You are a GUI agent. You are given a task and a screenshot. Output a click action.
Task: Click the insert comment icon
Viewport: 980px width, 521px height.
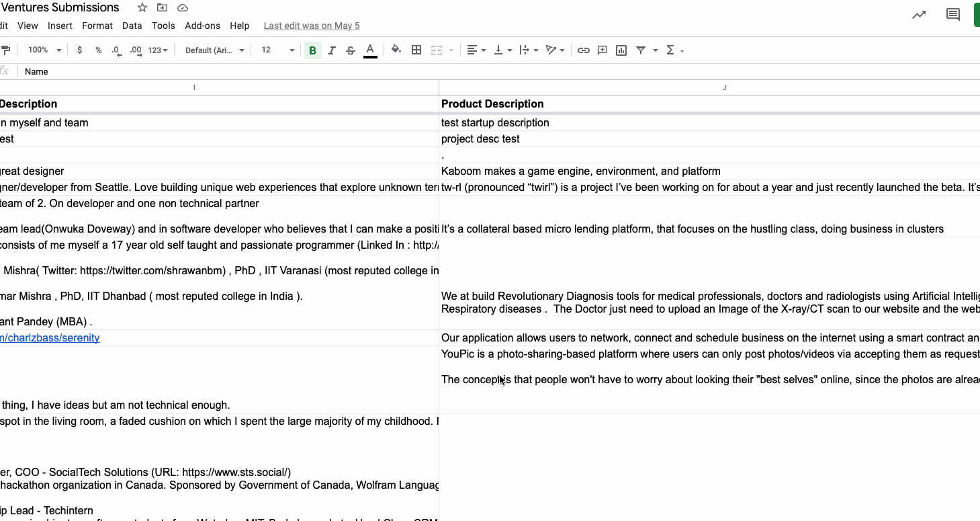click(603, 50)
